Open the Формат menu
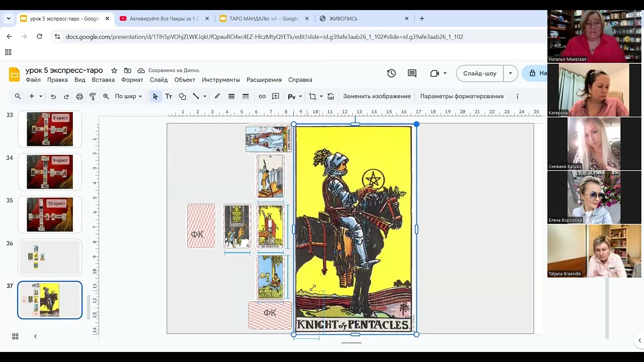 click(x=132, y=80)
